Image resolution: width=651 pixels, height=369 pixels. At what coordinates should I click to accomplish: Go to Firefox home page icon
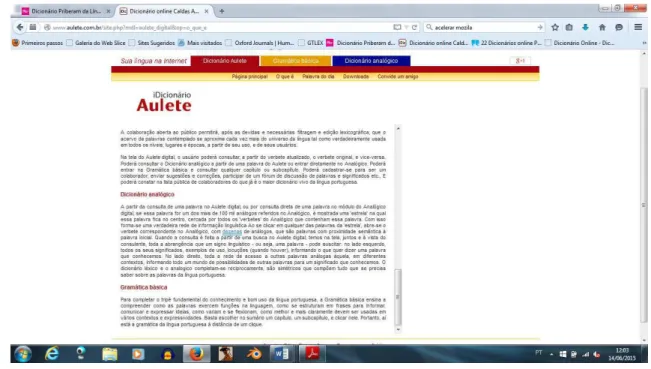pos(602,27)
